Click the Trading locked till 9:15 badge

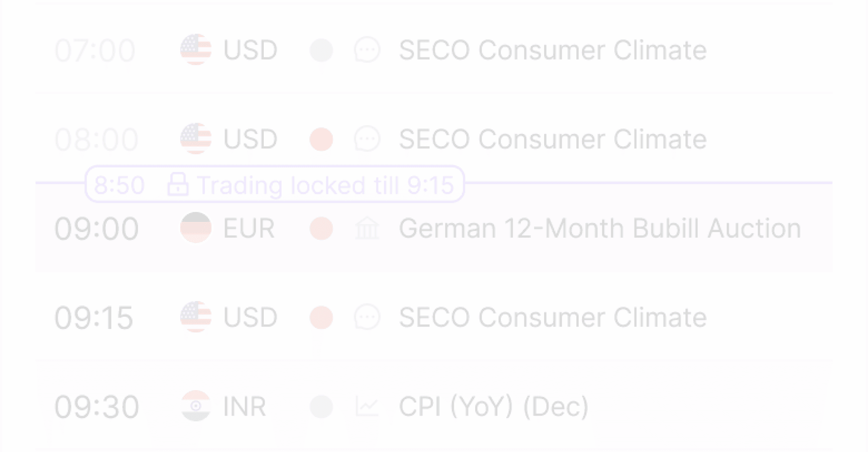tap(275, 184)
